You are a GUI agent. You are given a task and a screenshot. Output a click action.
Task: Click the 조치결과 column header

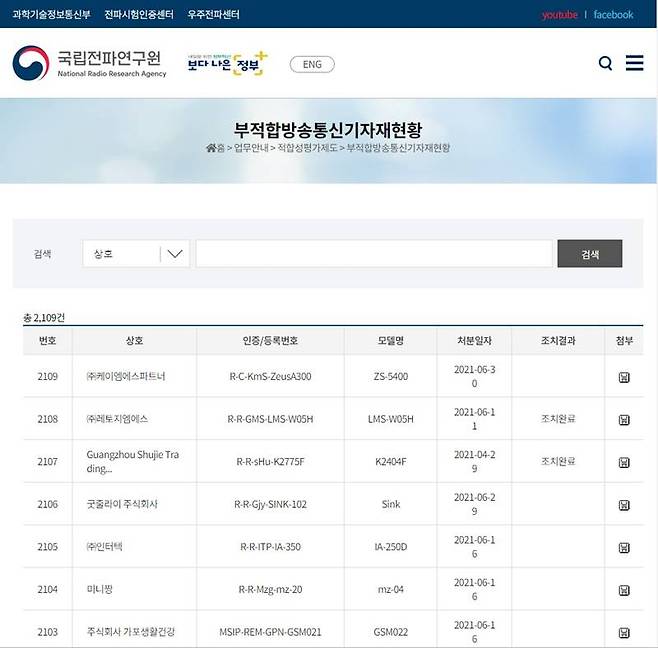coord(558,340)
